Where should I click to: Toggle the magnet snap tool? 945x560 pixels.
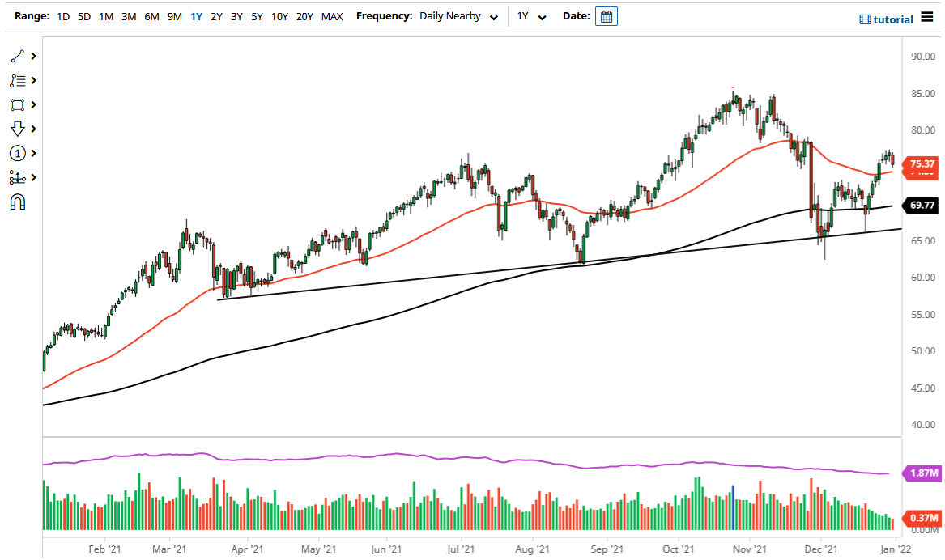click(x=16, y=202)
